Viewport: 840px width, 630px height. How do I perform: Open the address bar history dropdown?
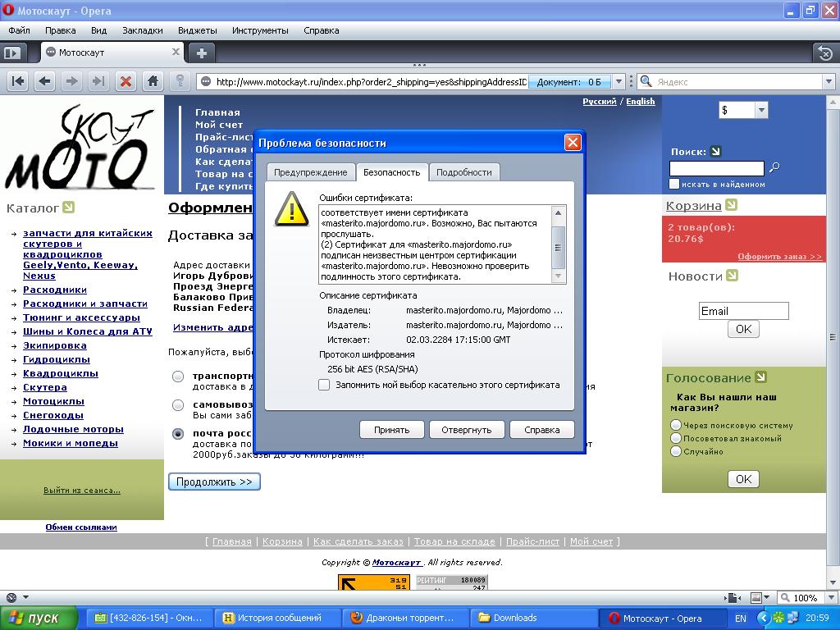click(619, 81)
